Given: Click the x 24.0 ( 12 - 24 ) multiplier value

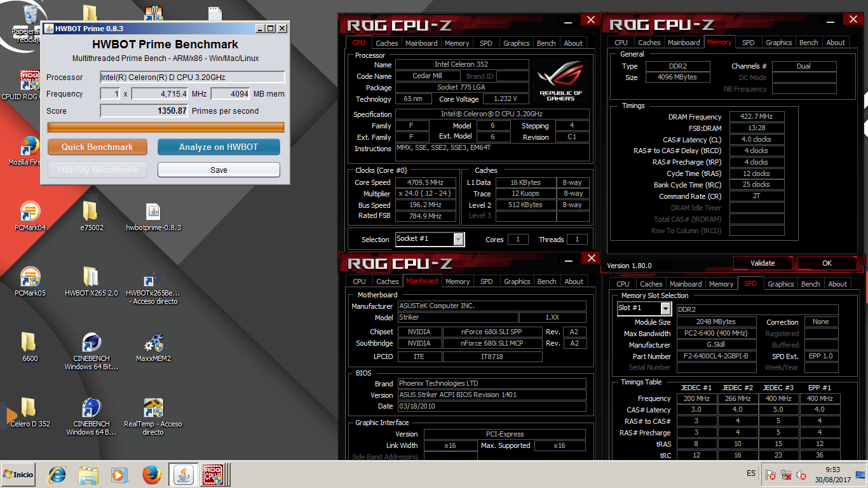Looking at the screenshot, I should tap(425, 194).
